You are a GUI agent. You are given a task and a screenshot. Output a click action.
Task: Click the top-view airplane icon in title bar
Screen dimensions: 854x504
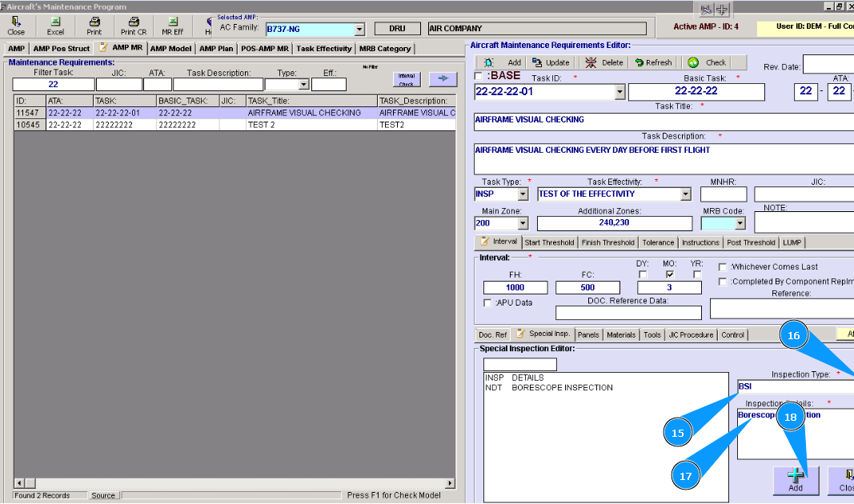pyautogui.click(x=722, y=10)
